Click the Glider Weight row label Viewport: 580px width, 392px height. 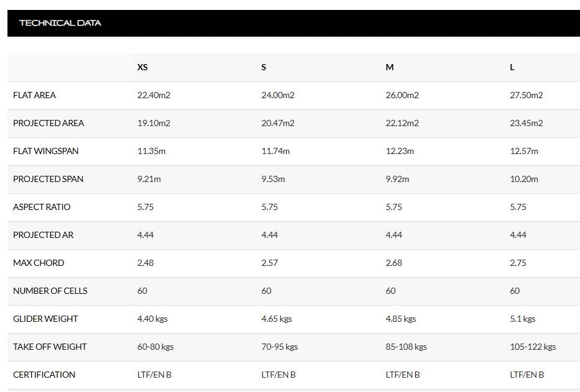(x=45, y=319)
